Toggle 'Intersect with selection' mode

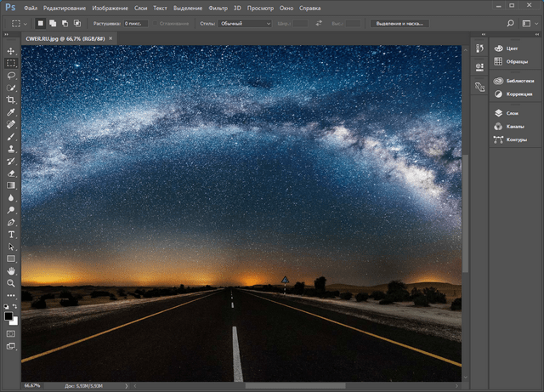point(78,24)
